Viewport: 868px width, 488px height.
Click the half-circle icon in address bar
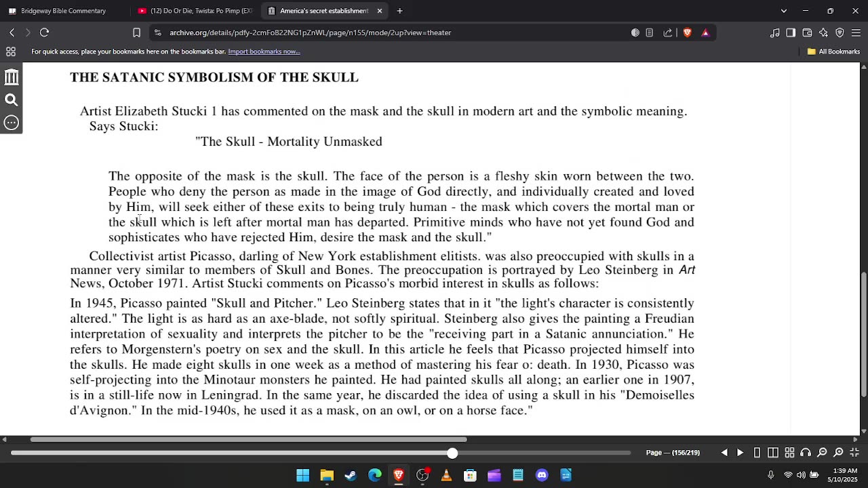635,33
